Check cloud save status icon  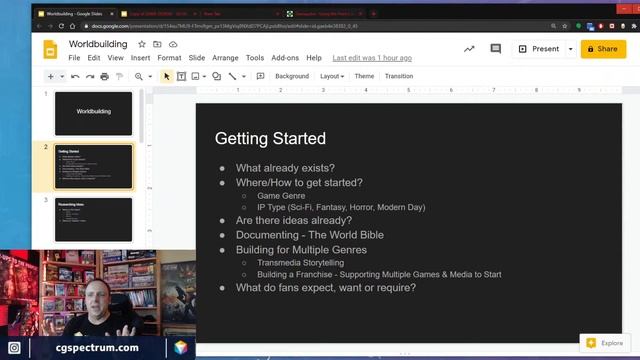[173, 44]
